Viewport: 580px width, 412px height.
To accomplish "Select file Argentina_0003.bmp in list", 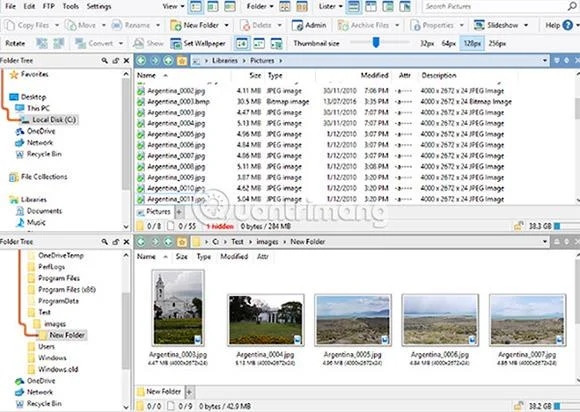I will click(178, 101).
